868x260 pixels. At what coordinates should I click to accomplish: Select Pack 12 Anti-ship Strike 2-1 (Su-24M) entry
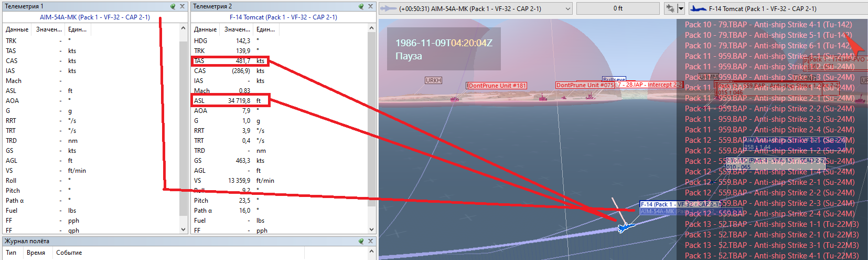click(x=769, y=182)
